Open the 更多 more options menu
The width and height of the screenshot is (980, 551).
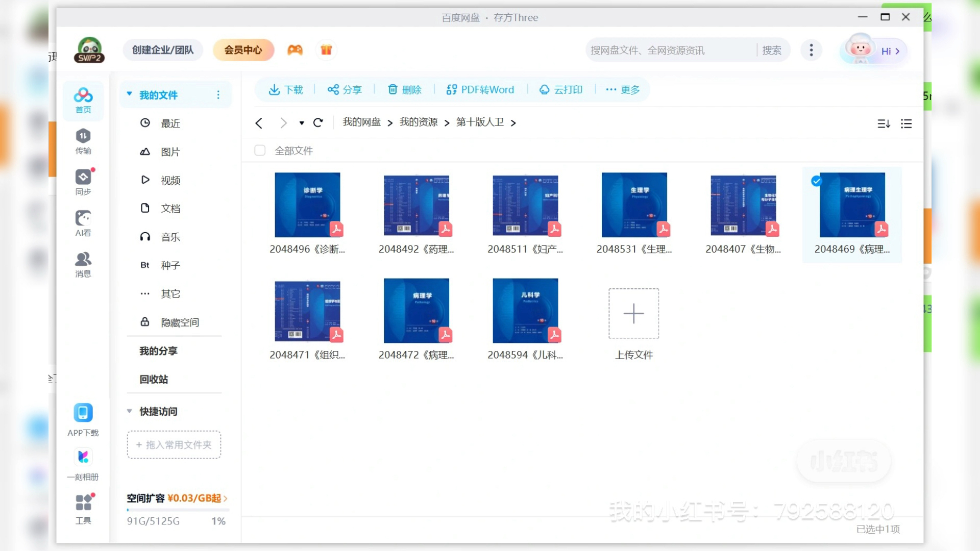click(623, 90)
